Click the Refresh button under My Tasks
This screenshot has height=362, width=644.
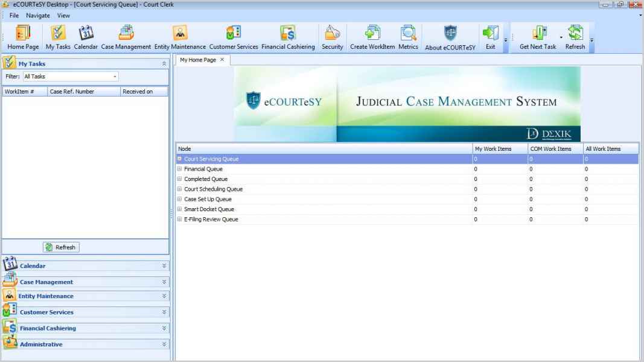click(61, 247)
